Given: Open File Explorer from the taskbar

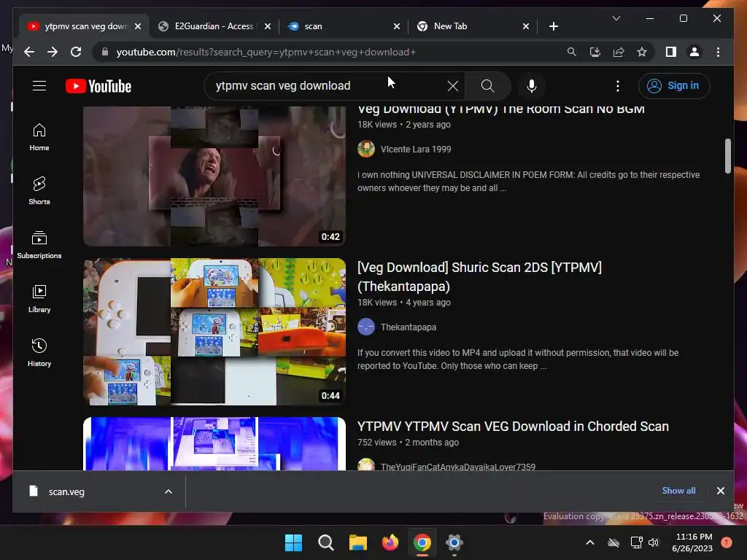Looking at the screenshot, I should (357, 542).
